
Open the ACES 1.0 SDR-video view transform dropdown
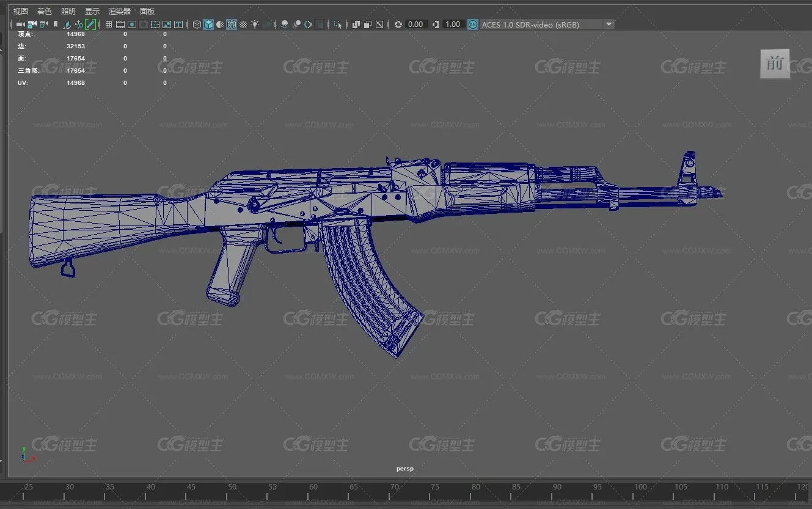(x=547, y=24)
